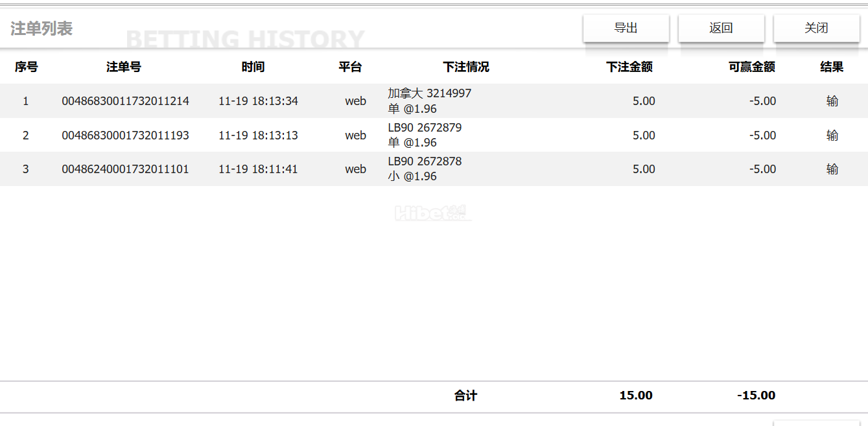Select the 序号 column header
This screenshot has width=868, height=426.
pyautogui.click(x=27, y=67)
